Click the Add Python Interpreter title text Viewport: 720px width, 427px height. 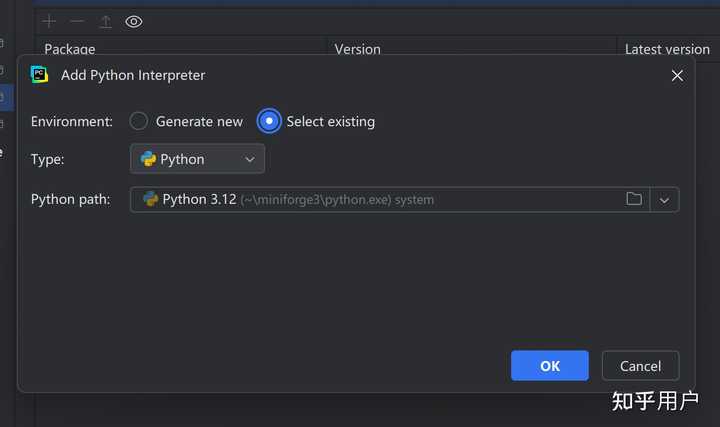(133, 75)
